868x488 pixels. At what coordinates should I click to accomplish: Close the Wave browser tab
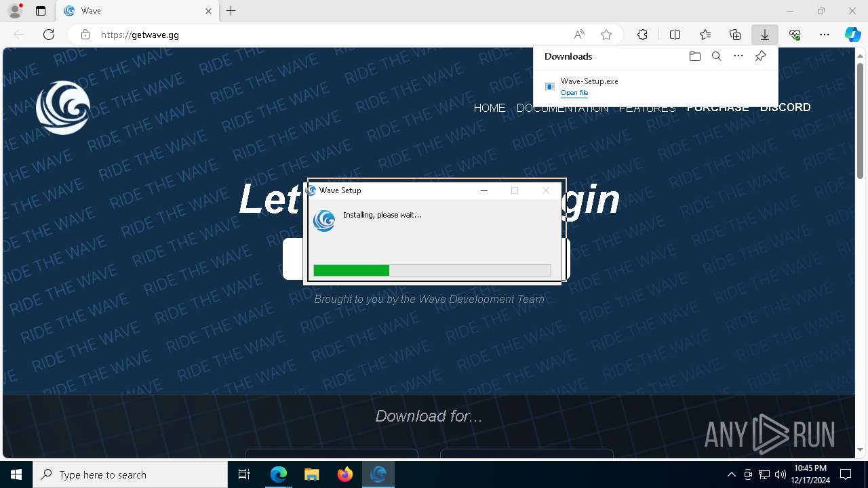pos(208,11)
